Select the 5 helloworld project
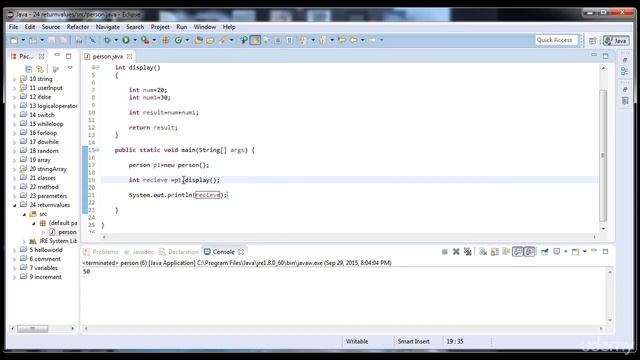Screen dimensions: 640x360 point(42,250)
